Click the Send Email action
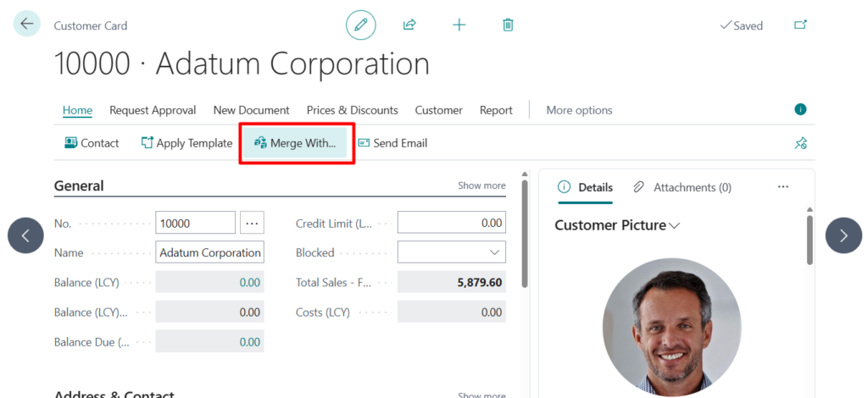The height and width of the screenshot is (398, 868). click(x=392, y=143)
